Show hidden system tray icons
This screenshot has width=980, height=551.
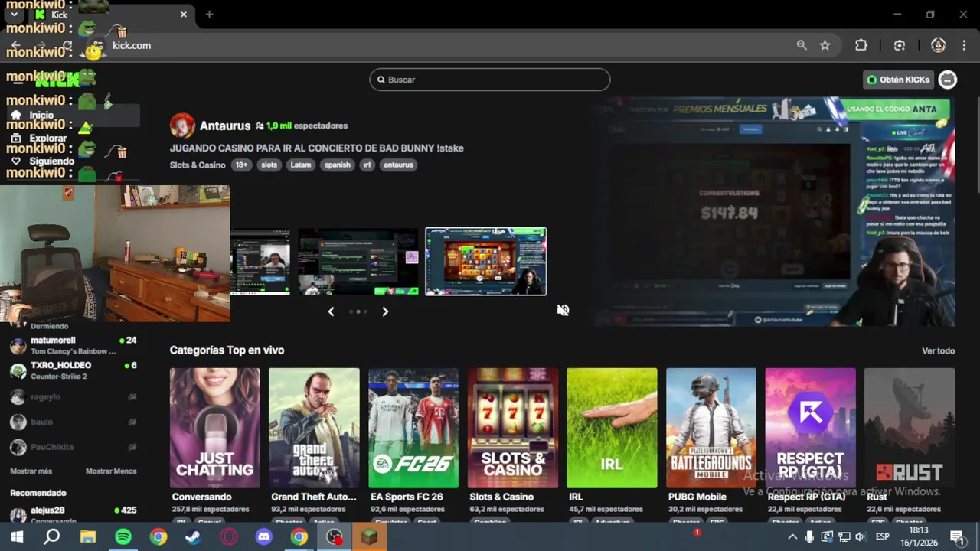pos(792,537)
